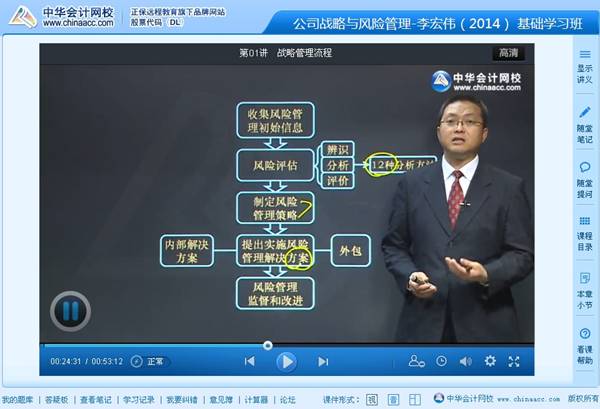
Task: Open 计算器 calculator link
Action: click(x=256, y=400)
